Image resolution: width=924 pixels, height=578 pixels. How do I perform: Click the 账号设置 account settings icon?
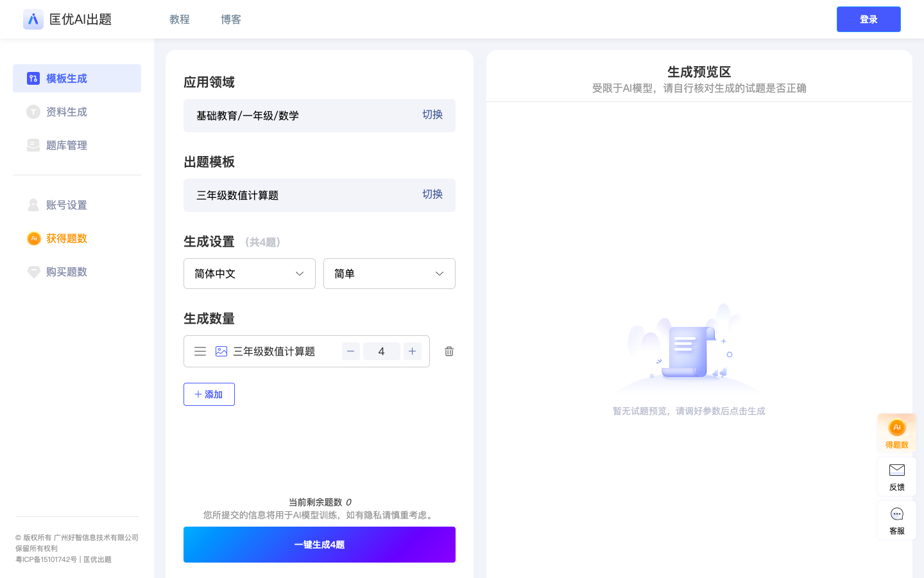(33, 205)
